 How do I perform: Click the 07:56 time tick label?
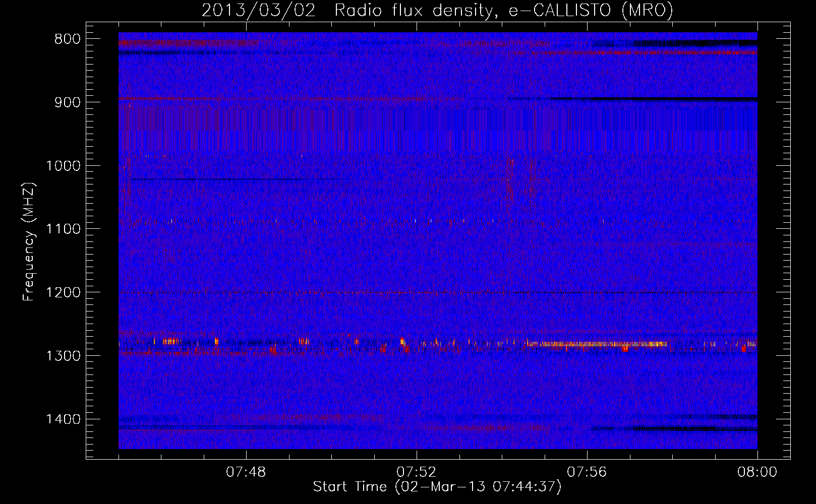pyautogui.click(x=587, y=472)
